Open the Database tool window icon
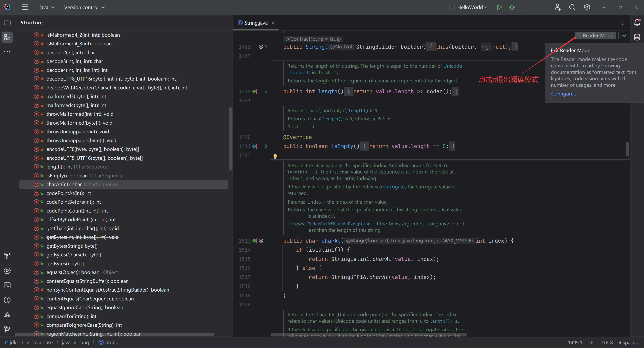This screenshot has height=348, width=644. 637,37
